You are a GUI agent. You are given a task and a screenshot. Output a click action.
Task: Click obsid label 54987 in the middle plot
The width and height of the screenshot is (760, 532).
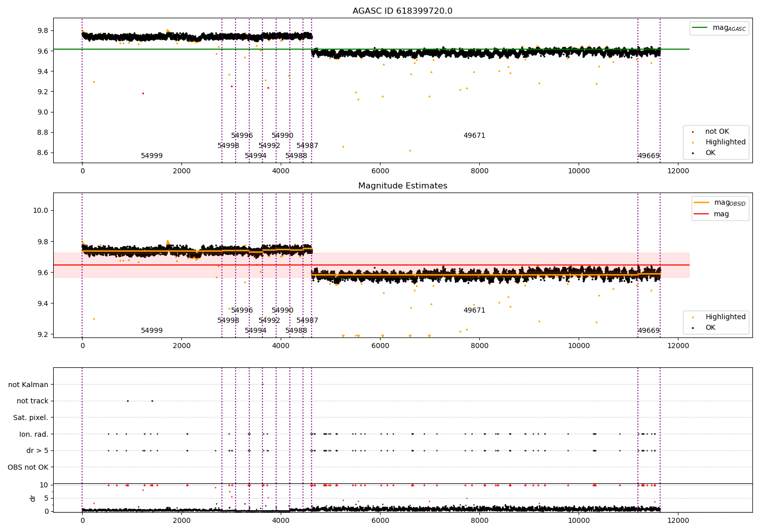[x=308, y=321]
